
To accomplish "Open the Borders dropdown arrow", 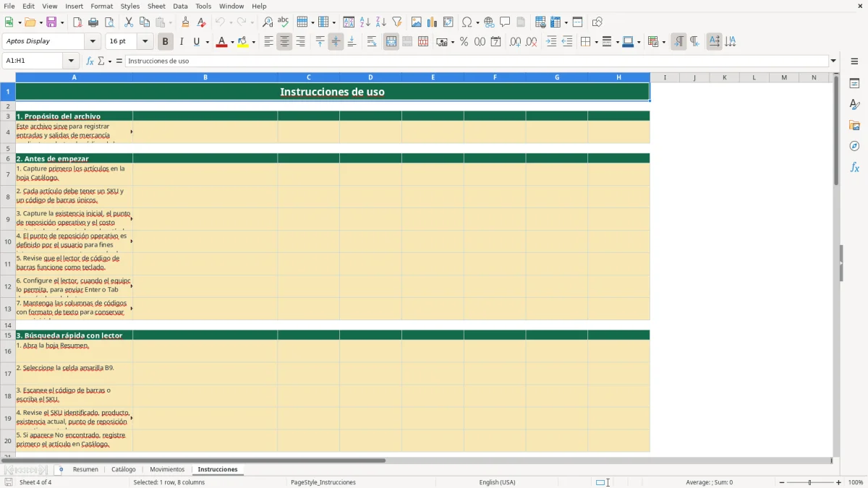I will 596,42.
